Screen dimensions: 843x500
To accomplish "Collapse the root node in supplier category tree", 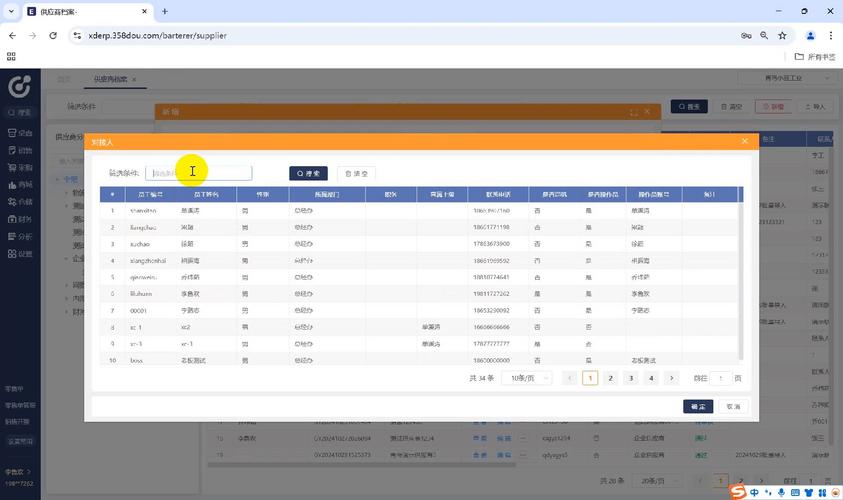I will [58, 180].
